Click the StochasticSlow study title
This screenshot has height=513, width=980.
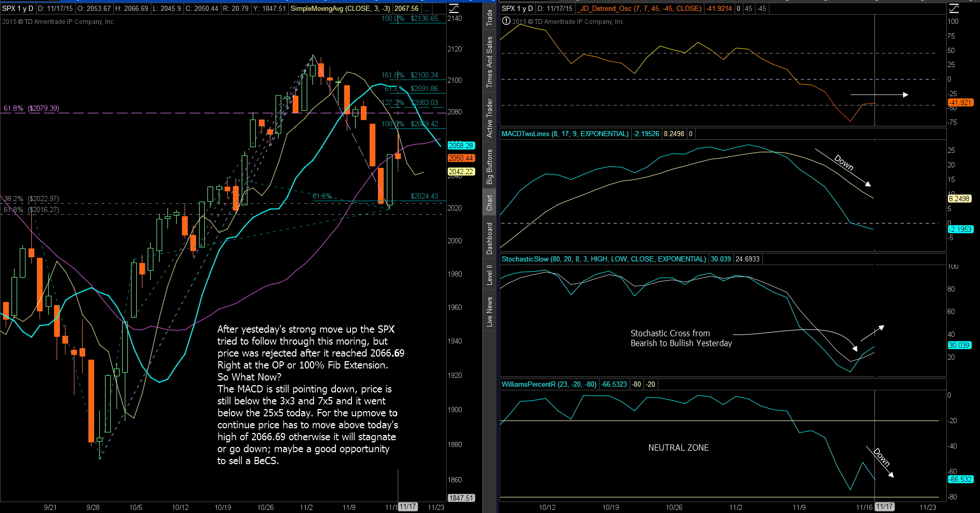[603, 259]
